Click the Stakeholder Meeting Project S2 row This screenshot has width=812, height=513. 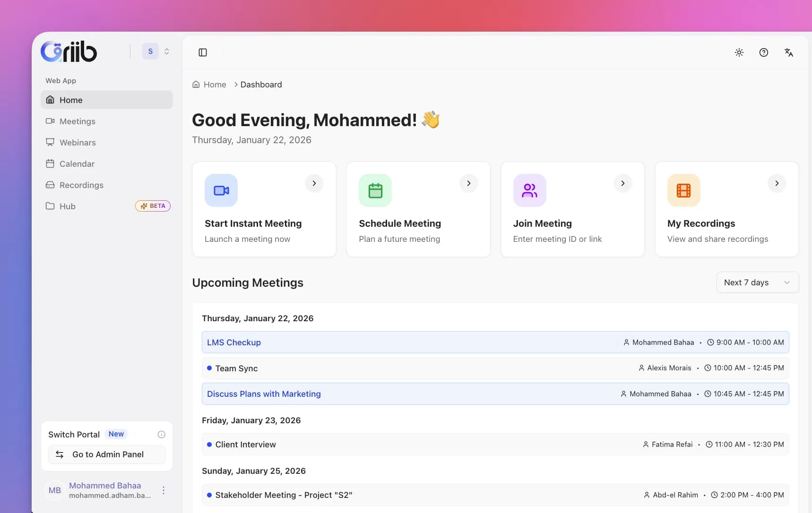click(x=284, y=495)
